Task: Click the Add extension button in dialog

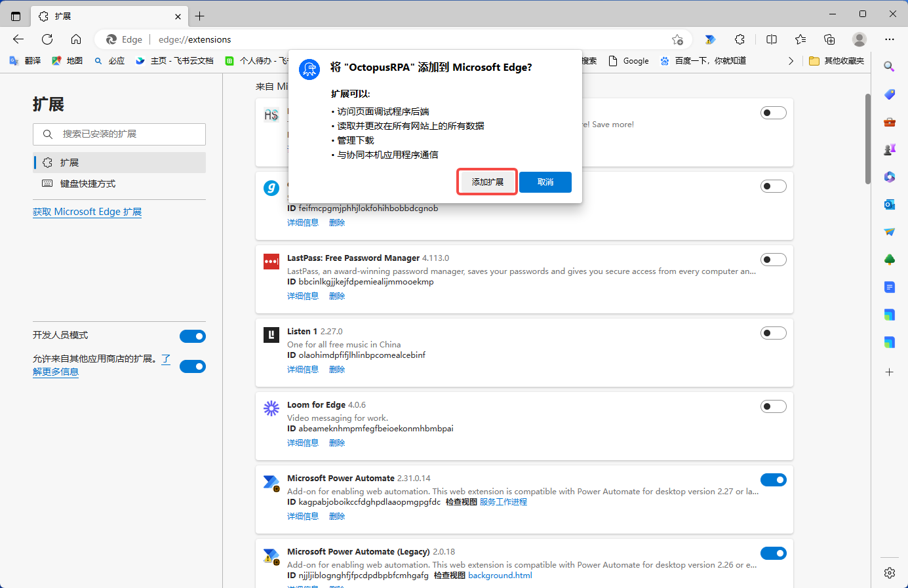Action: 487,182
